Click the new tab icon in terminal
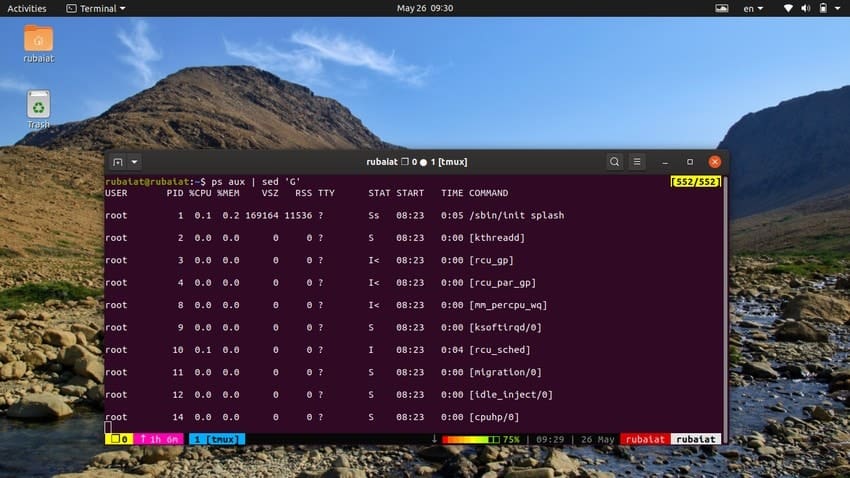Screen dimensions: 850x478 117,162
